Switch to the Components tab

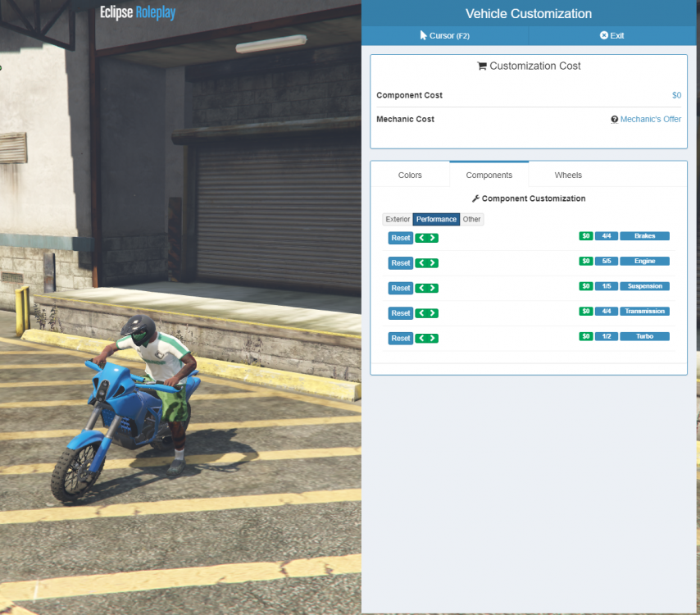[x=489, y=175]
